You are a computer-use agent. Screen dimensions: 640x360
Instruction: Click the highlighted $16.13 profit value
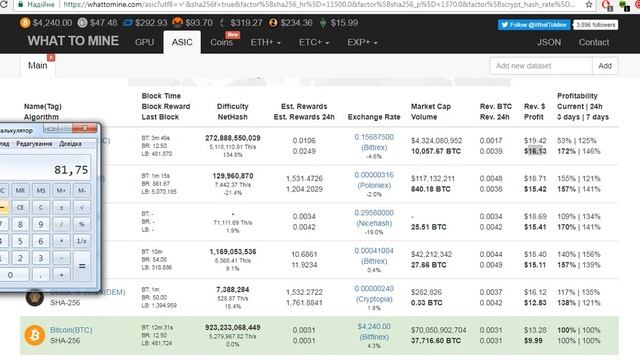pos(535,151)
